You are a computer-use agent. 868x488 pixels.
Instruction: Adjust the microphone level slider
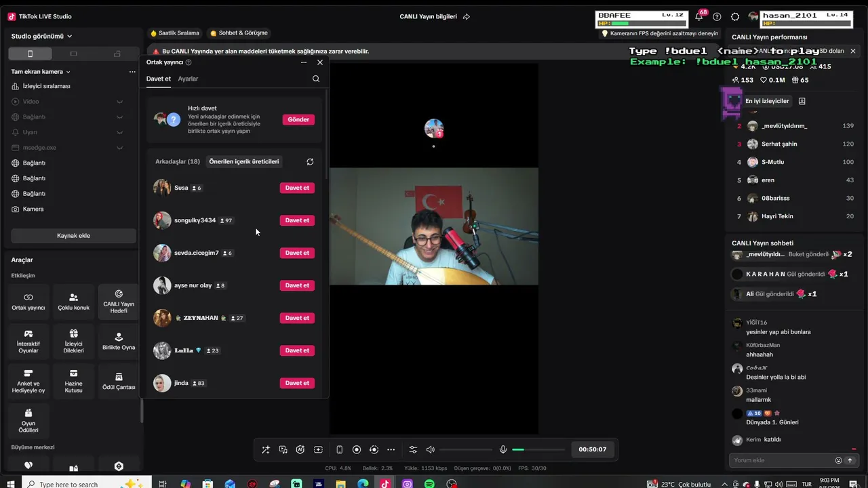(538, 449)
